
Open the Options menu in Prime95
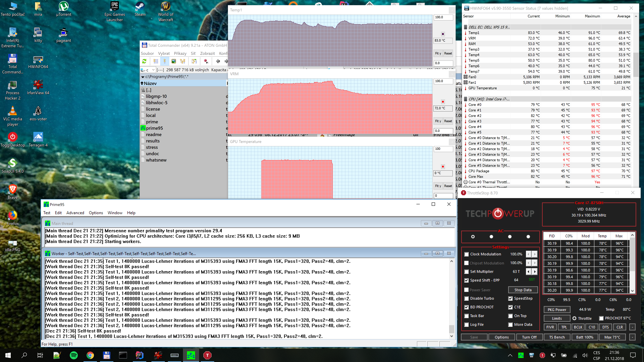pos(96,213)
